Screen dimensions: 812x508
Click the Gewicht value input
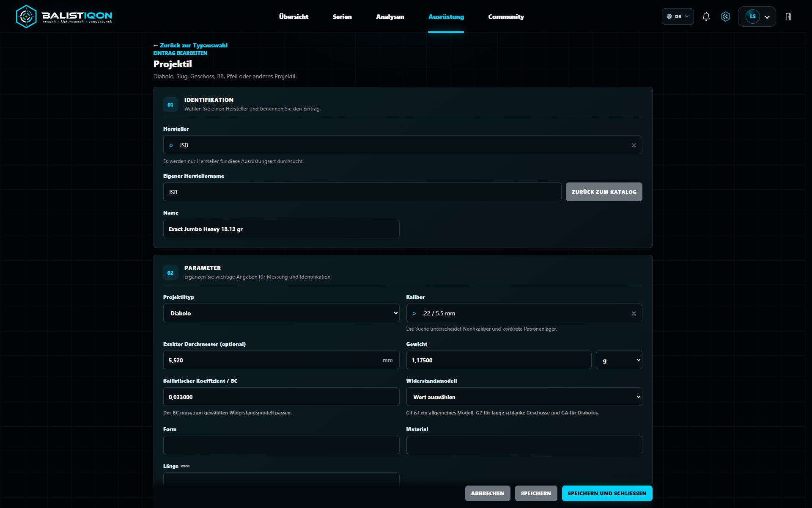tap(499, 360)
